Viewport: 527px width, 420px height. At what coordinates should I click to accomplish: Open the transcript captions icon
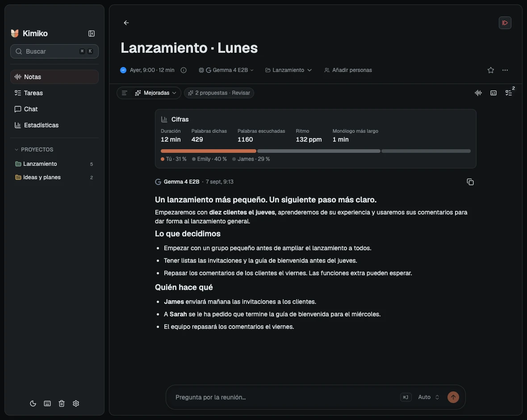[x=494, y=93]
